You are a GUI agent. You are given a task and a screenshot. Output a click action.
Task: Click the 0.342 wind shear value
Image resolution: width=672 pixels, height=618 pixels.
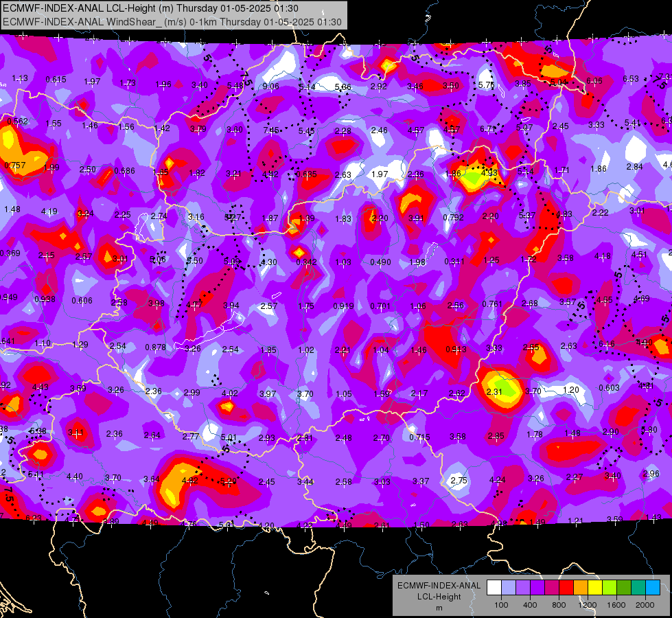306,262
